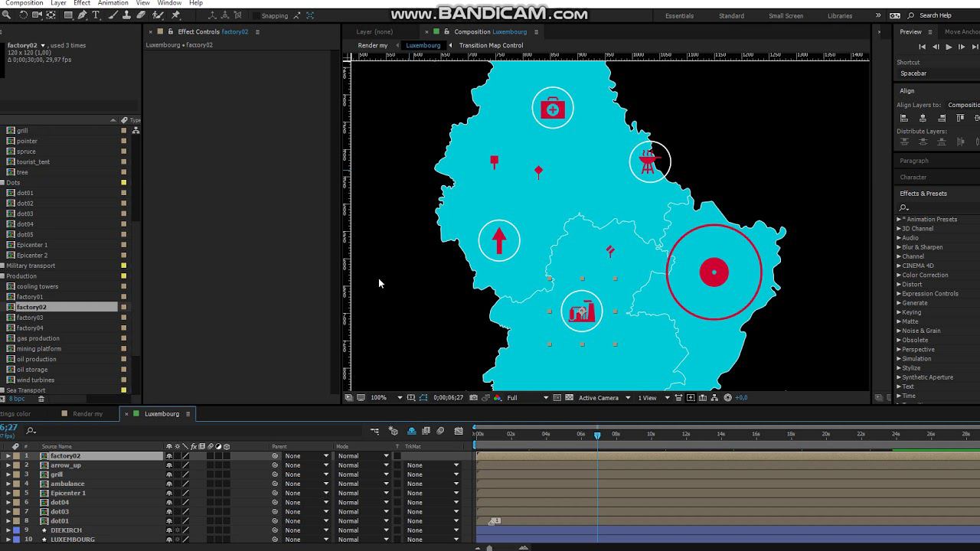Open the magnification ratio dropdown showing 100%

click(x=387, y=398)
